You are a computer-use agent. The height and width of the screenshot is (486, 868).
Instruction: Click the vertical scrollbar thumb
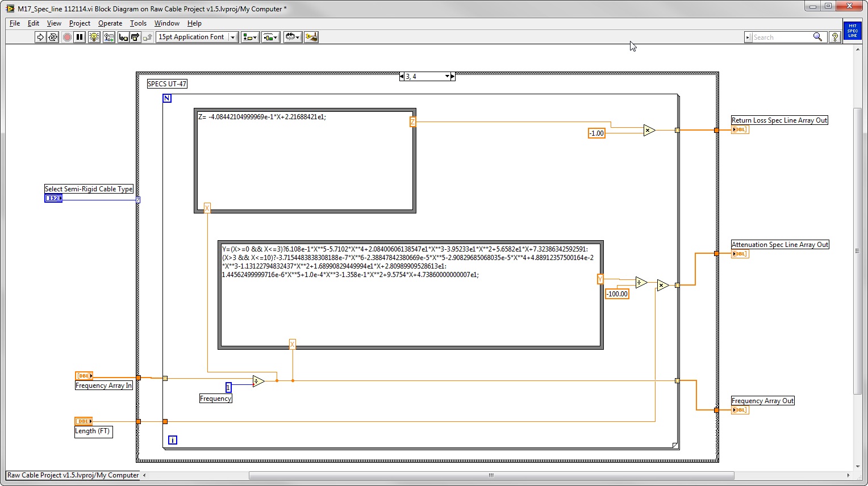click(858, 250)
